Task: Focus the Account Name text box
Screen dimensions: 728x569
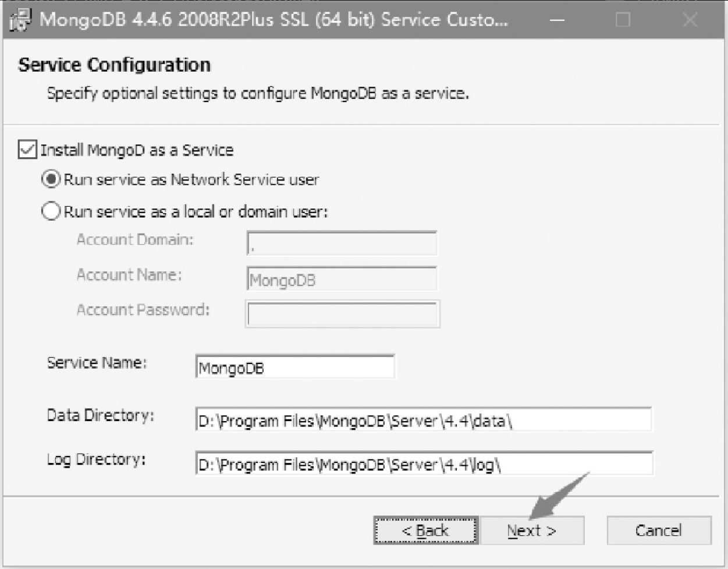Action: coord(342,278)
